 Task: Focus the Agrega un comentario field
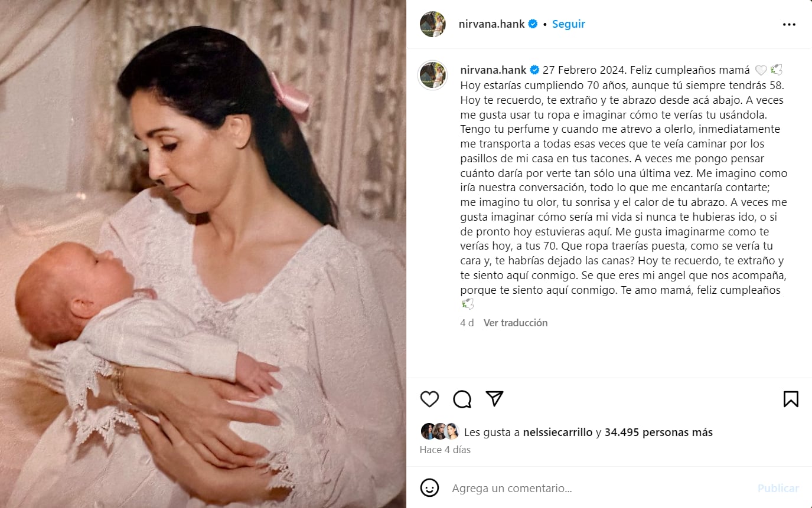pos(599,489)
